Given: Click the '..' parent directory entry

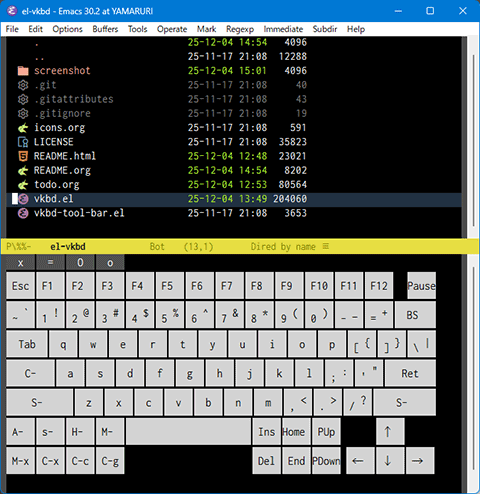Looking at the screenshot, I should [40, 57].
